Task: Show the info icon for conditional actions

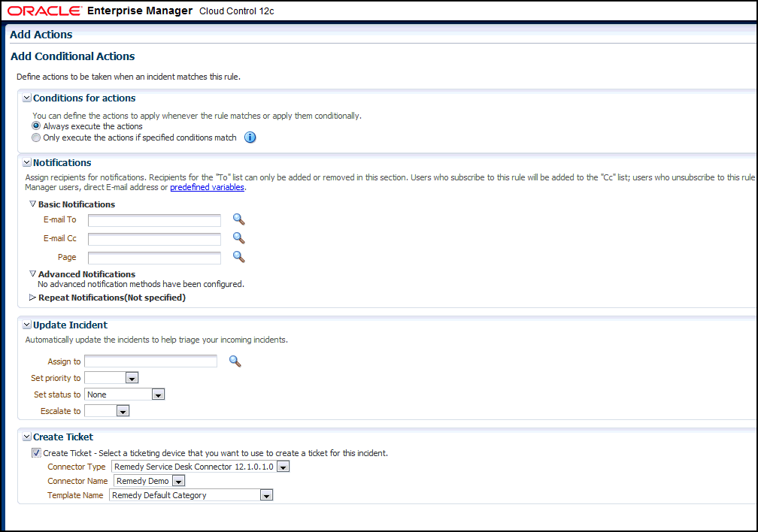Action: point(250,138)
